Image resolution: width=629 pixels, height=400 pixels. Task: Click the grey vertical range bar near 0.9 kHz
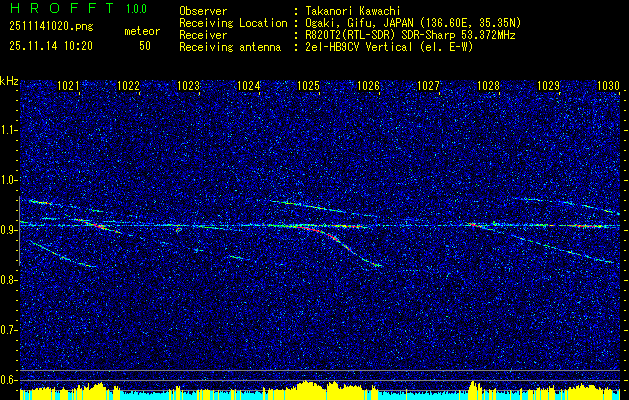19,231
